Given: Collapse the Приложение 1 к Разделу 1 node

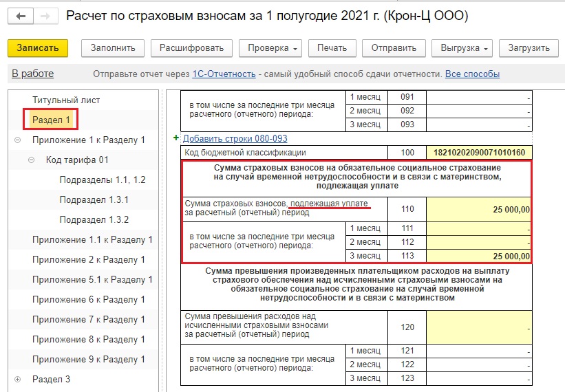Looking at the screenshot, I should pyautogui.click(x=17, y=140).
